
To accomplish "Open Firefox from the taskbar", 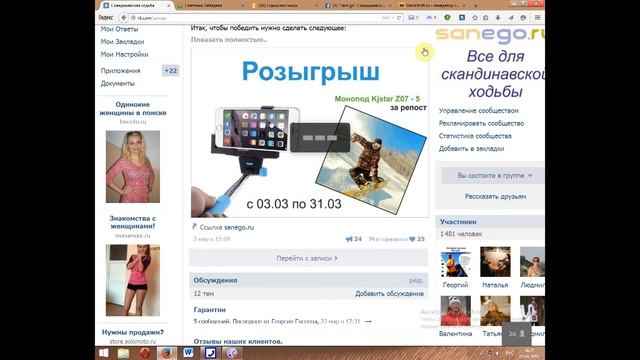I will pyautogui.click(x=167, y=353).
